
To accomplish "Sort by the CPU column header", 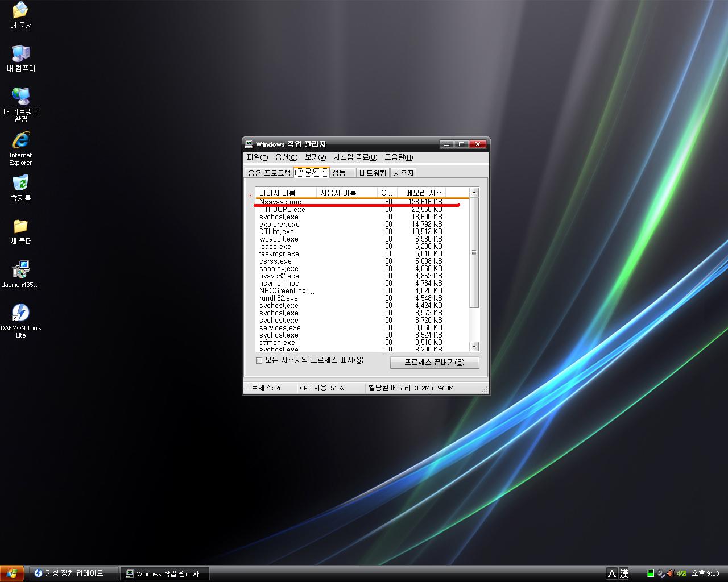I will pos(387,193).
